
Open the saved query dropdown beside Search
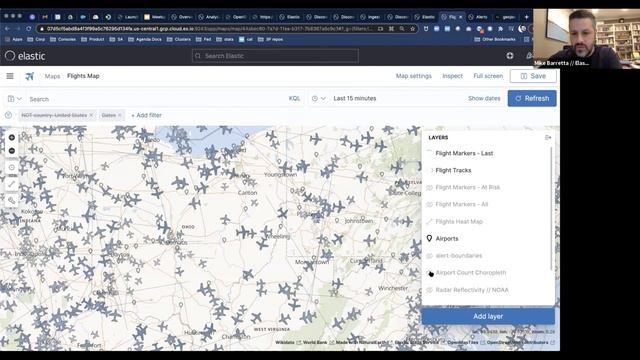coord(14,99)
